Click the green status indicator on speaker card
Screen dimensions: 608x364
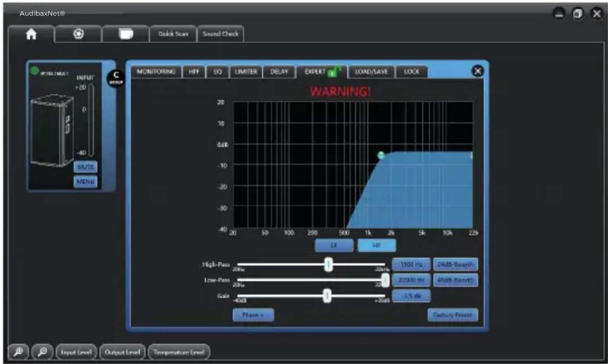[x=35, y=71]
